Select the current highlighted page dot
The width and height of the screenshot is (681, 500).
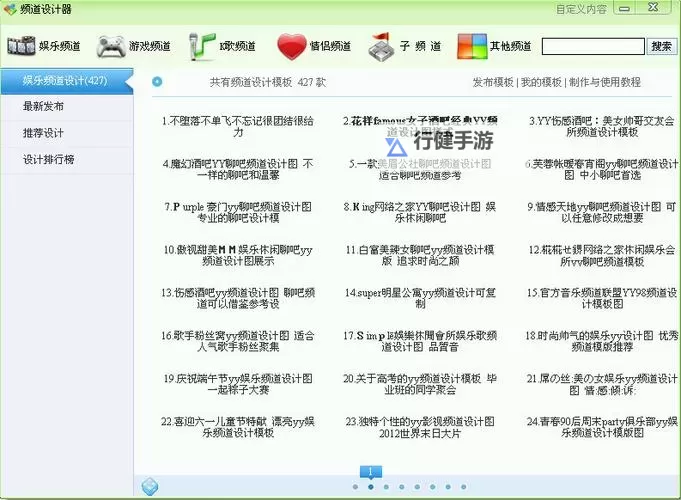[x=370, y=487]
